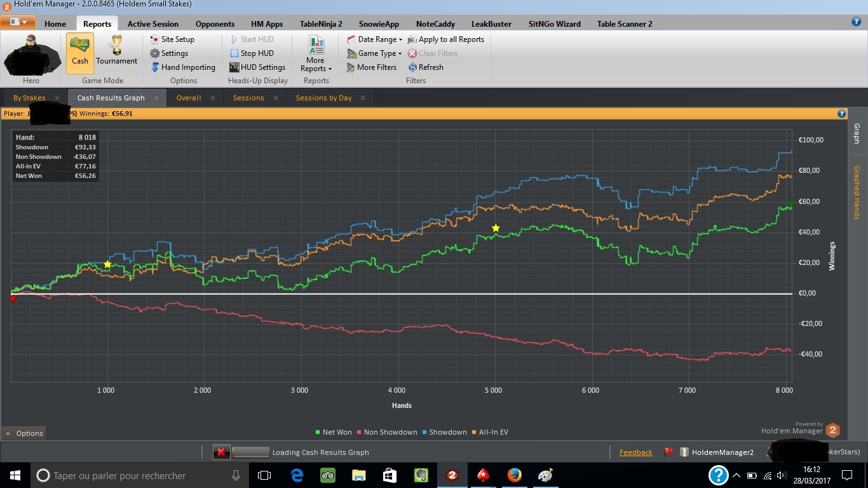Open Task View on the taskbar
The image size is (868, 488).
(264, 475)
